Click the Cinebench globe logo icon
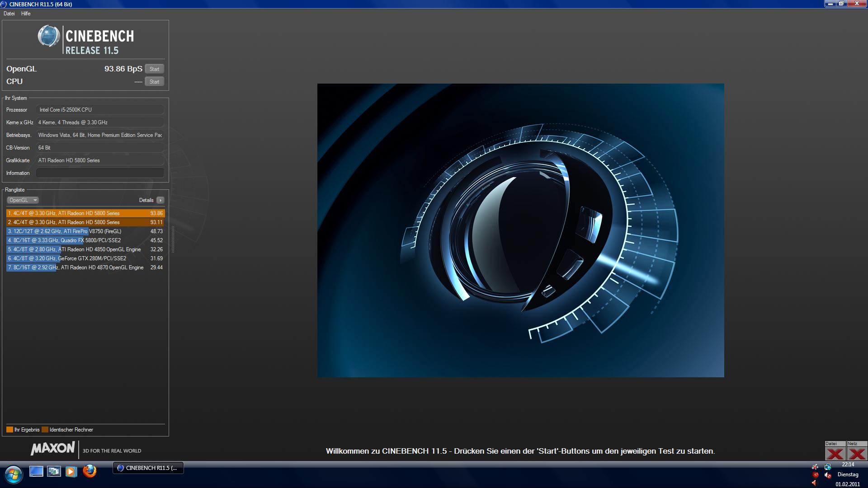This screenshot has height=488, width=868. point(48,37)
